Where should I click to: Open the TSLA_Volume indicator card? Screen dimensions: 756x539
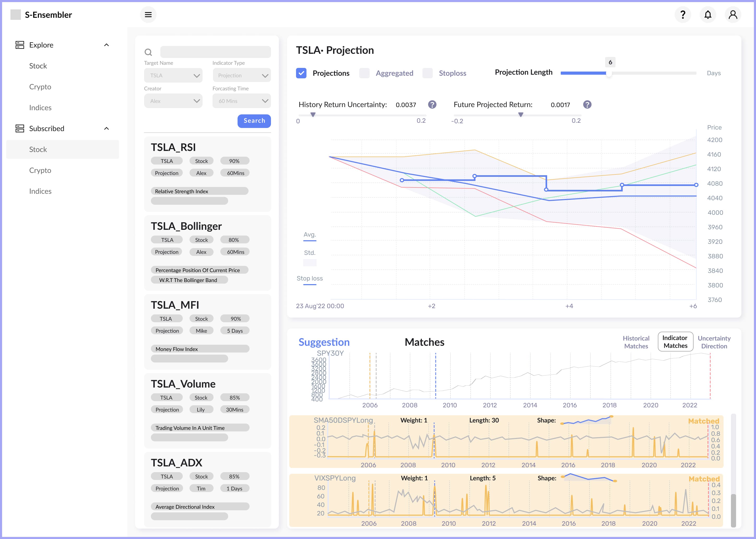[208, 411]
